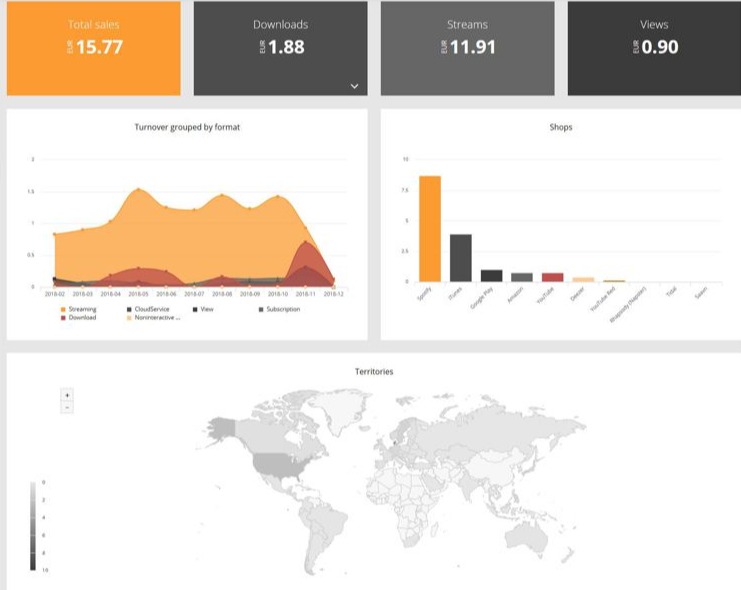Screen dimensions: 741x590
Task: Click the iTunes bar in Shops chart
Action: [461, 258]
